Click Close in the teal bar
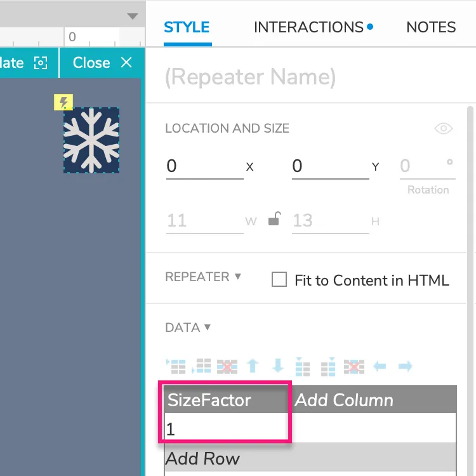The width and height of the screenshot is (476, 476). 102,63
